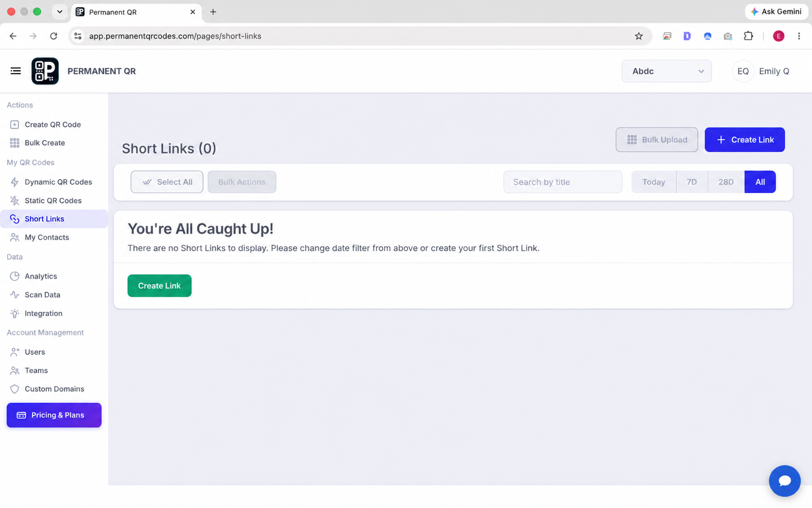Click Bulk Upload button
812x508 pixels.
[x=657, y=140]
